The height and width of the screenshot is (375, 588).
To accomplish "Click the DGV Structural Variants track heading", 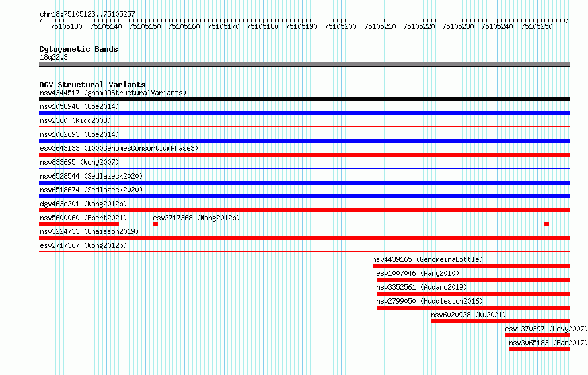I will [92, 85].
